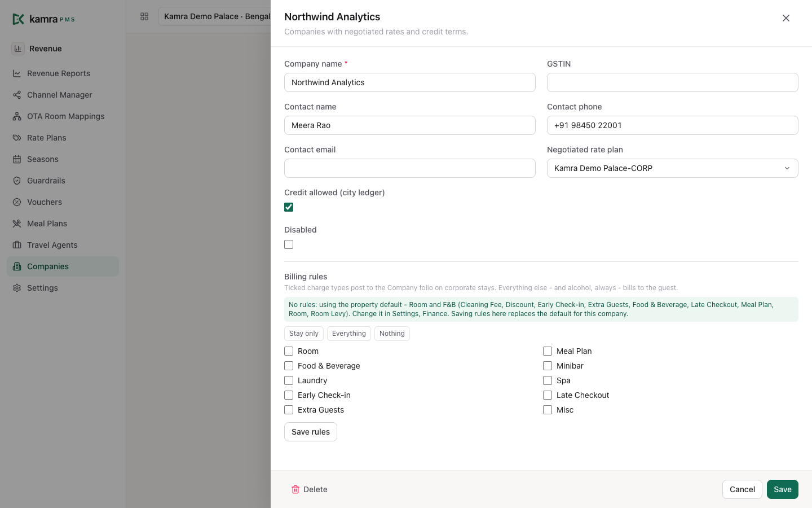
Task: Tick the Minibar checkbox
Action: pos(548,366)
